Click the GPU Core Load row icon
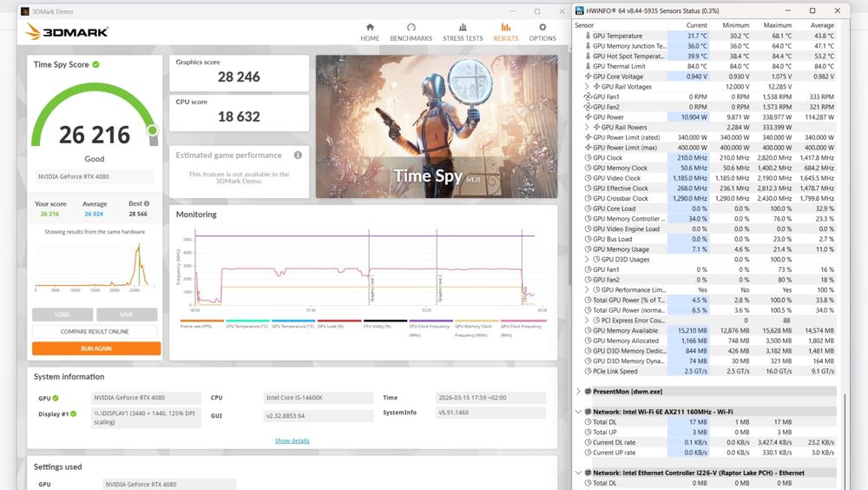Image resolution: width=868 pixels, height=490 pixels. (x=588, y=209)
